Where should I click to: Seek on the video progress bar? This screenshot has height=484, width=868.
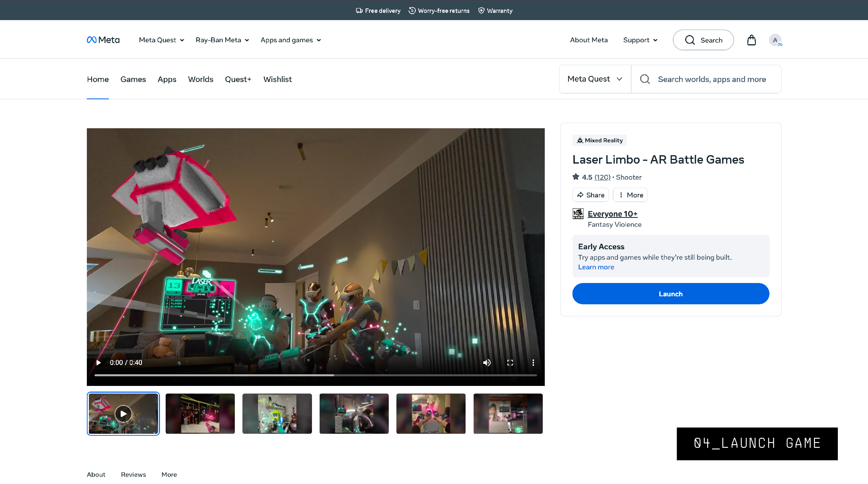(316, 375)
